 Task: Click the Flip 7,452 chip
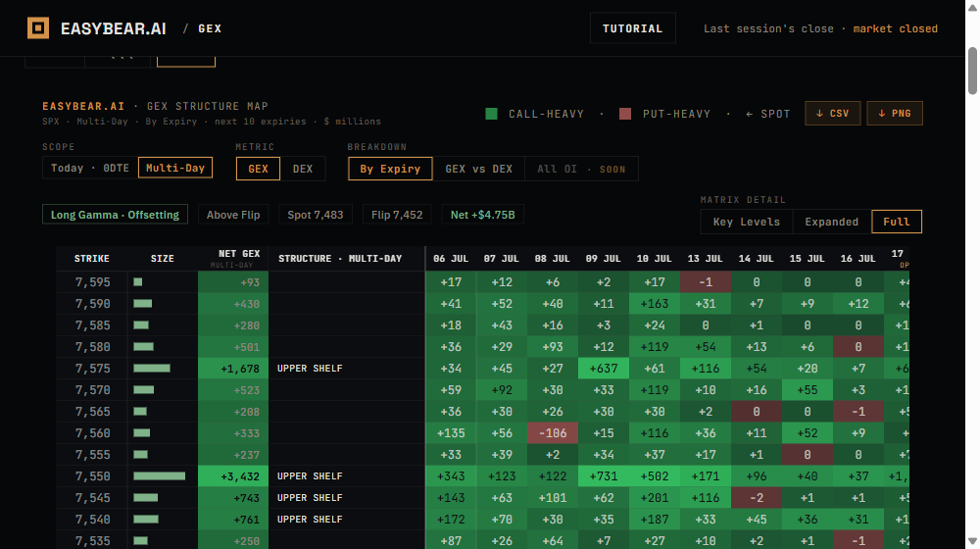(x=397, y=215)
